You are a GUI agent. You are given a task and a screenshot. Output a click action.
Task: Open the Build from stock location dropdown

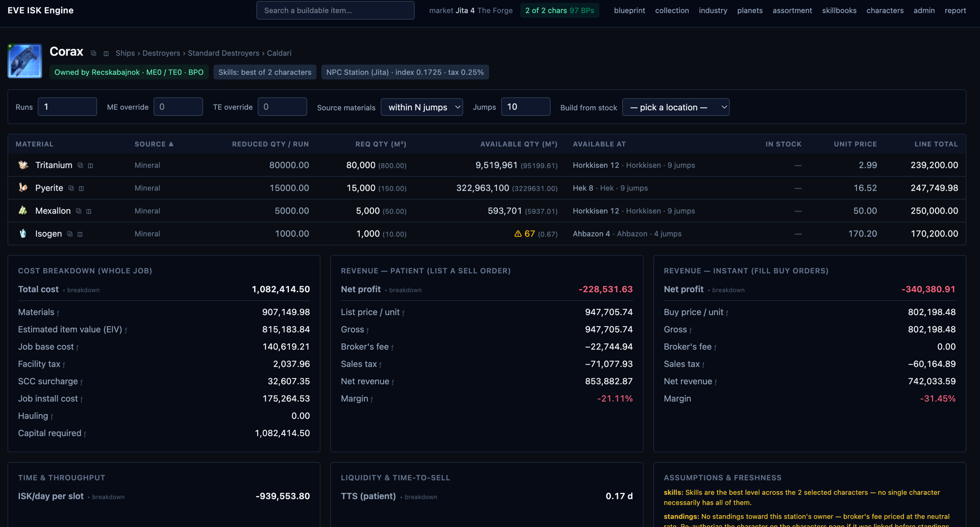pos(676,107)
